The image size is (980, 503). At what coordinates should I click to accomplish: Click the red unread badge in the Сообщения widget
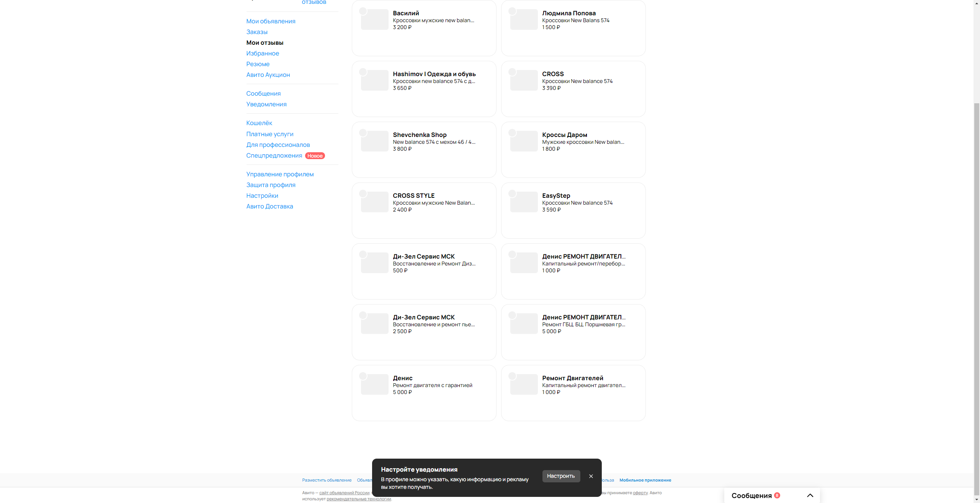coord(777,495)
